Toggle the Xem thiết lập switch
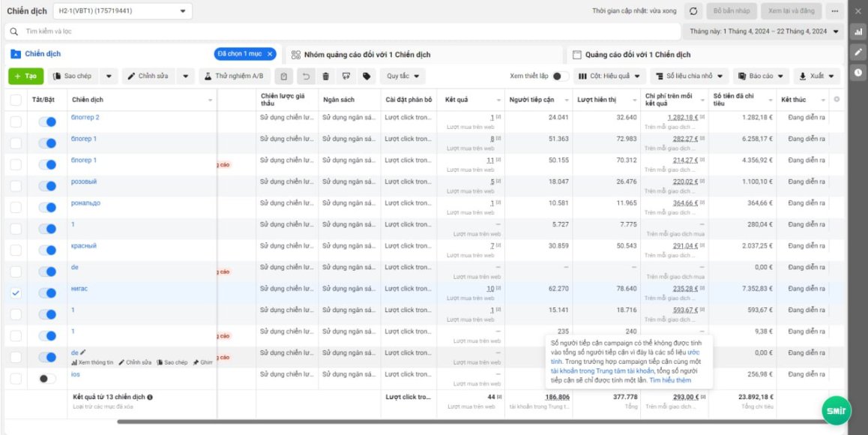 560,76
